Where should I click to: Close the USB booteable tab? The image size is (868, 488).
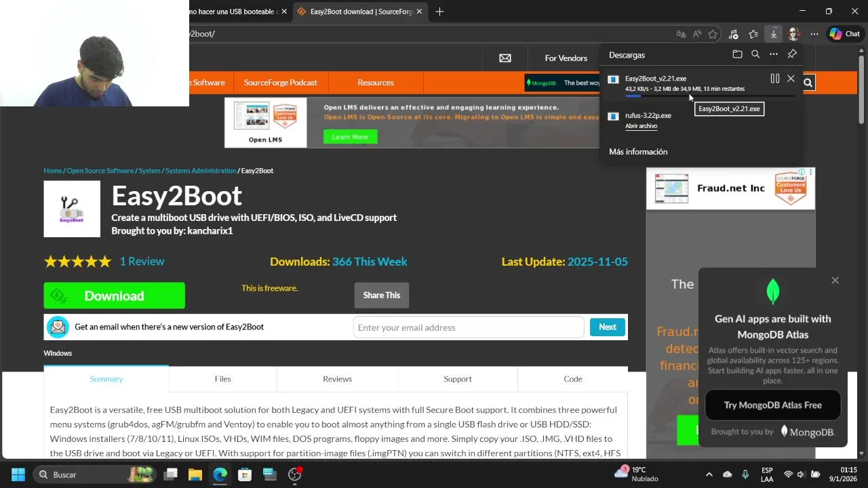pyautogui.click(x=284, y=12)
